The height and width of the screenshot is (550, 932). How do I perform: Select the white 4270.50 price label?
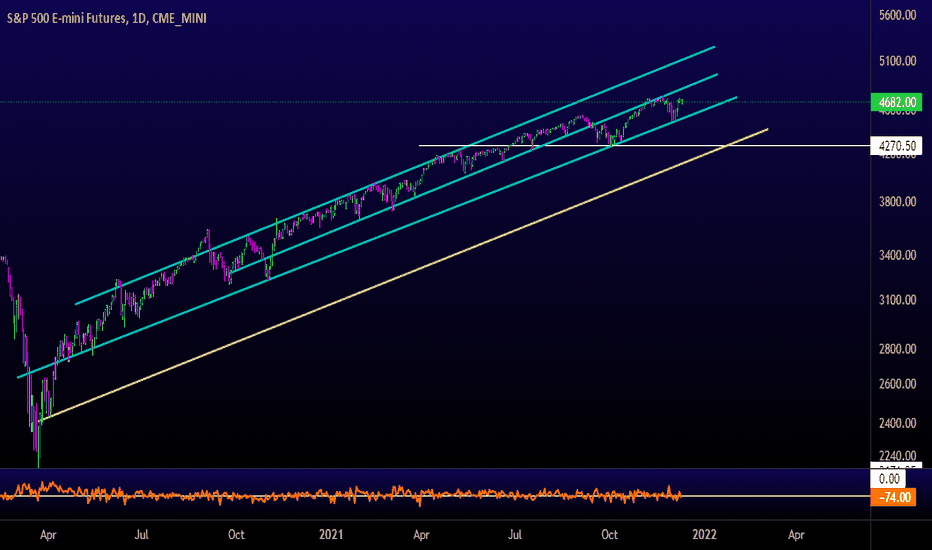(x=896, y=146)
